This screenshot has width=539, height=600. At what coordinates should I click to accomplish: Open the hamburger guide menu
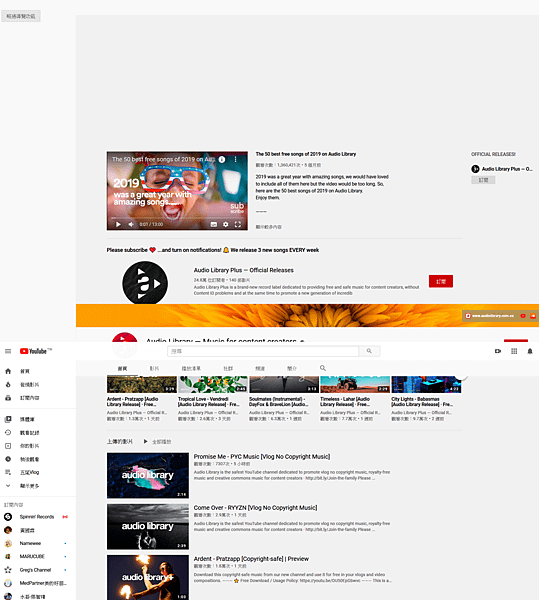(8, 351)
